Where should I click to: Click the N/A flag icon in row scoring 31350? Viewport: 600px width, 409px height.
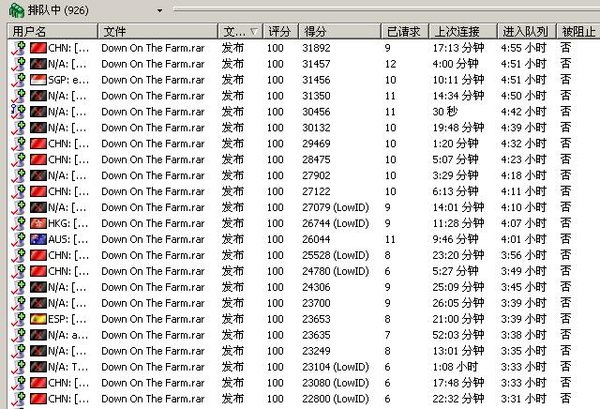click(x=38, y=96)
